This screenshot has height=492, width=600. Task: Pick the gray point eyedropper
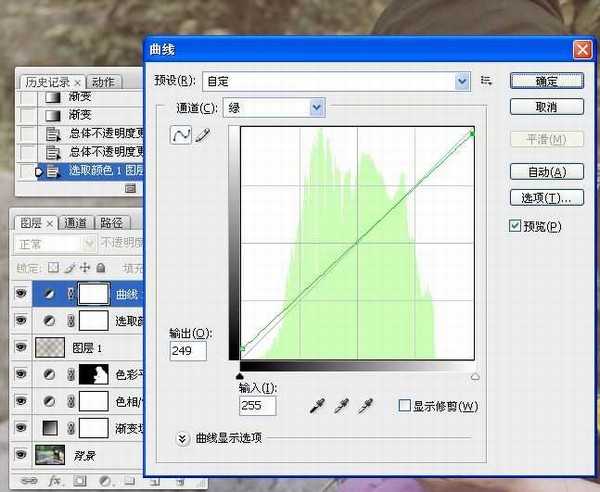click(342, 406)
